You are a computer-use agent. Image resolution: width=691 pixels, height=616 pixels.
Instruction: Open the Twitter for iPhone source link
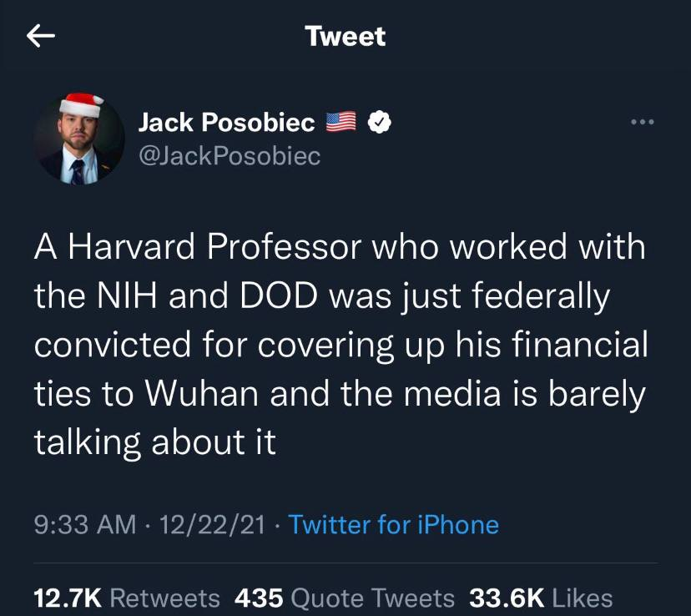coord(393,524)
